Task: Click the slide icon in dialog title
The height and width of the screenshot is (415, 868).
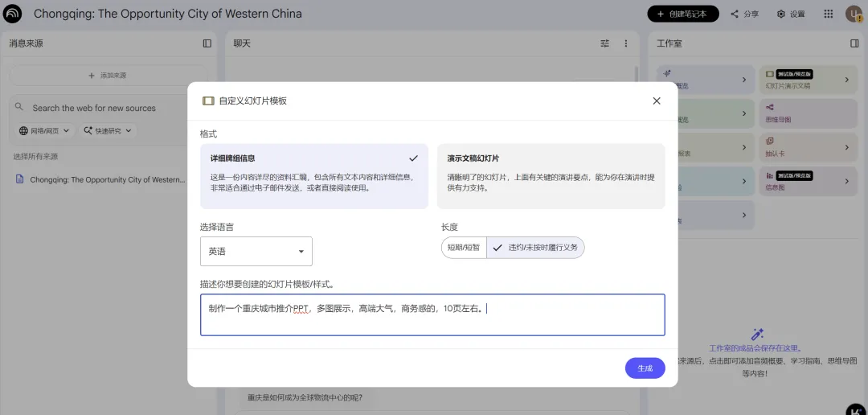Action: tap(208, 101)
